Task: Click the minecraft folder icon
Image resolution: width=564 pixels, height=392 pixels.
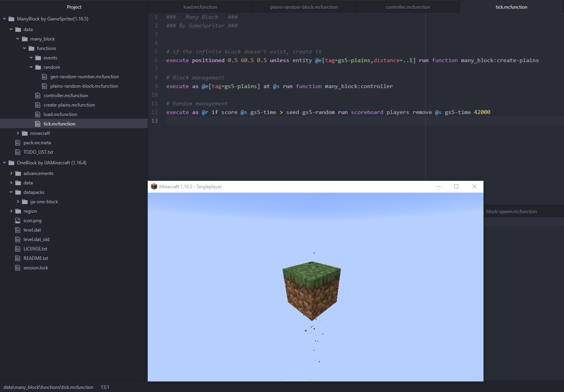Action: click(x=25, y=133)
